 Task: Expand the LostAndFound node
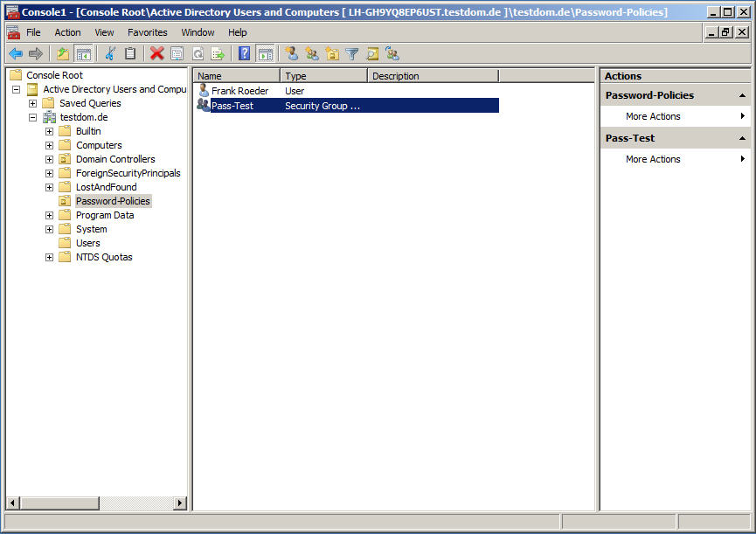(x=49, y=187)
